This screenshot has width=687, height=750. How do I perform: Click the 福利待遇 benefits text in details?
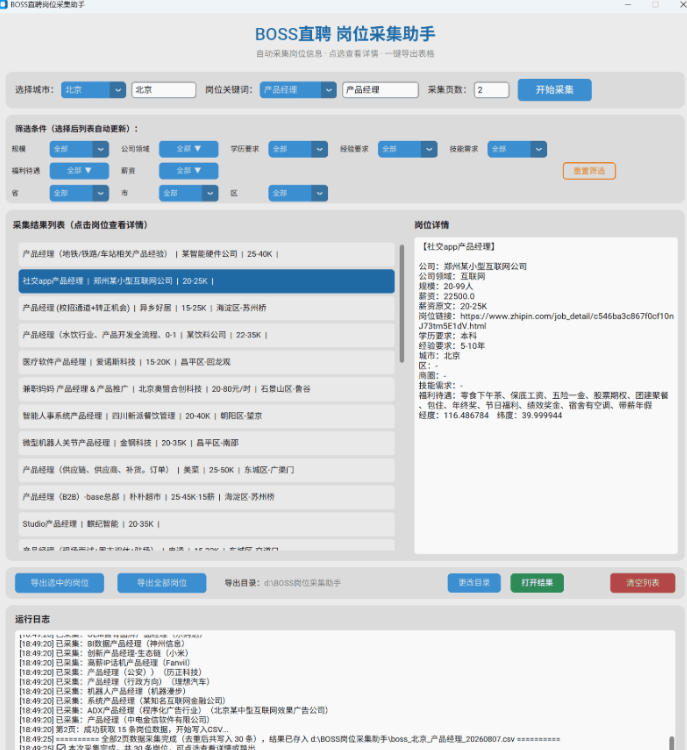point(543,400)
